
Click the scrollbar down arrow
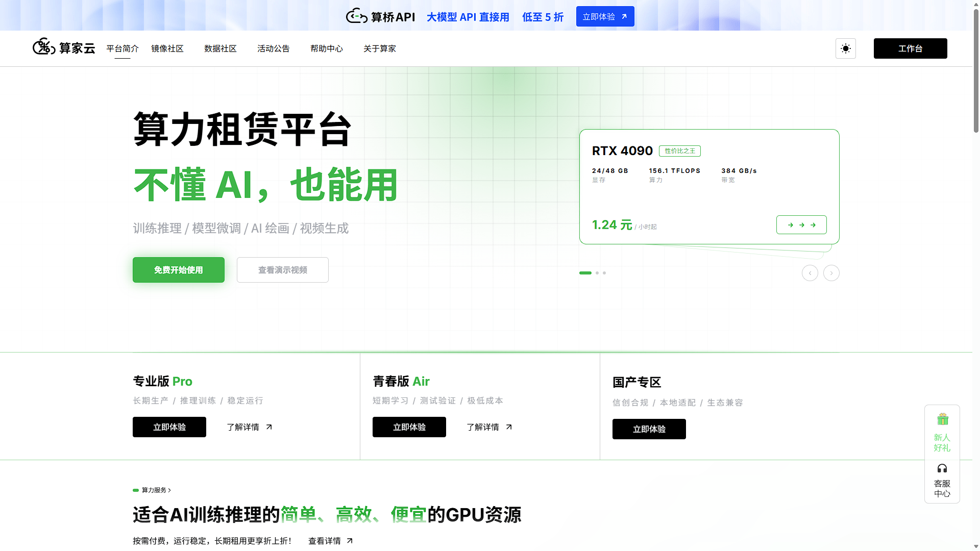(x=976, y=547)
